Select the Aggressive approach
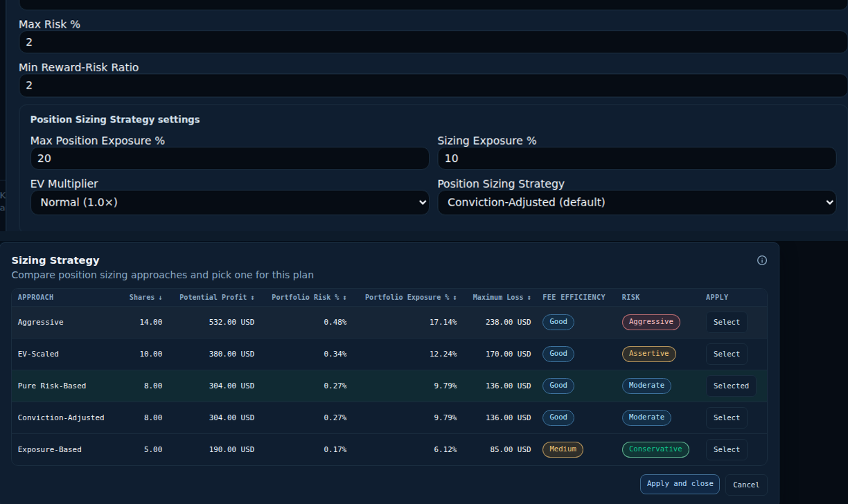 [727, 322]
